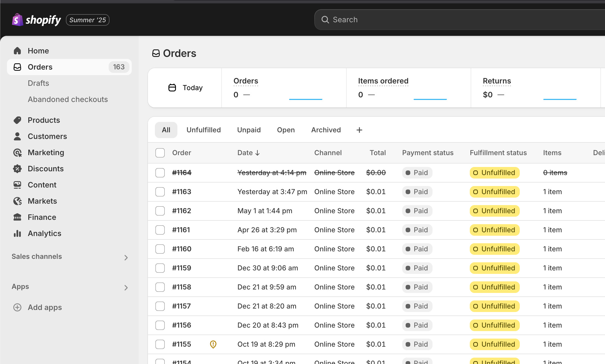
Task: Click the Products tag icon
Action: coord(17,120)
